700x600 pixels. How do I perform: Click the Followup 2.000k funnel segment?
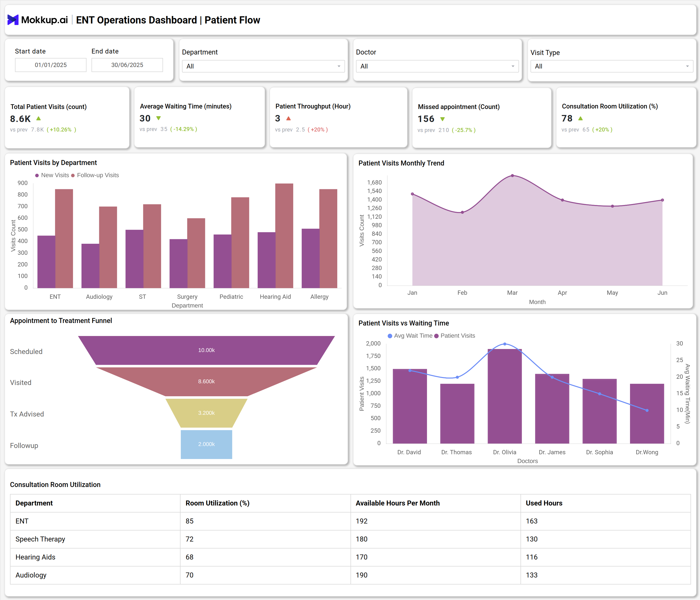[206, 444]
